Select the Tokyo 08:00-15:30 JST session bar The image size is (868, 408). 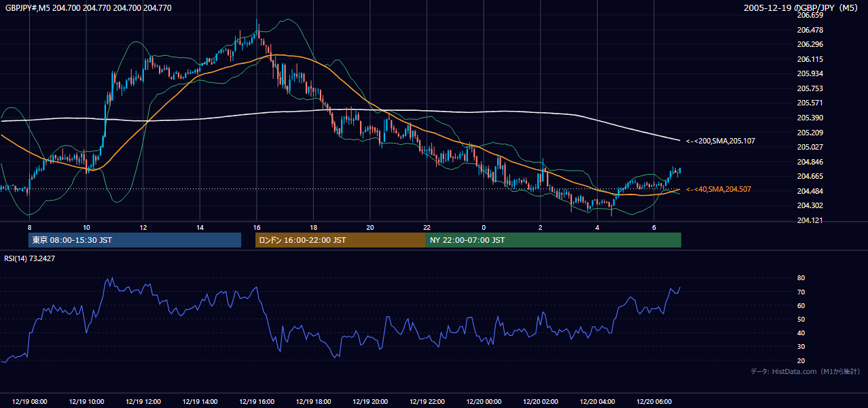coord(134,240)
